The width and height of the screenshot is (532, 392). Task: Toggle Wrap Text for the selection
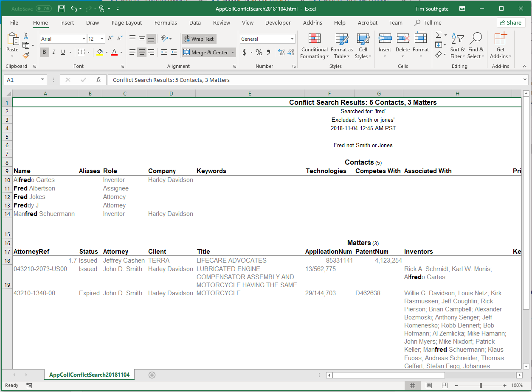pos(199,39)
